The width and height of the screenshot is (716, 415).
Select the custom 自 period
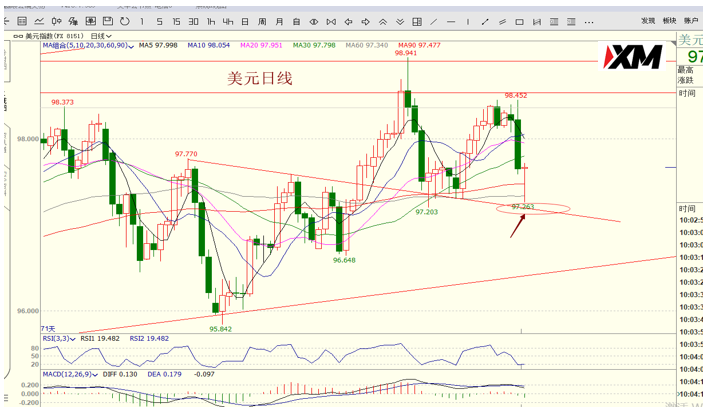tap(296, 21)
